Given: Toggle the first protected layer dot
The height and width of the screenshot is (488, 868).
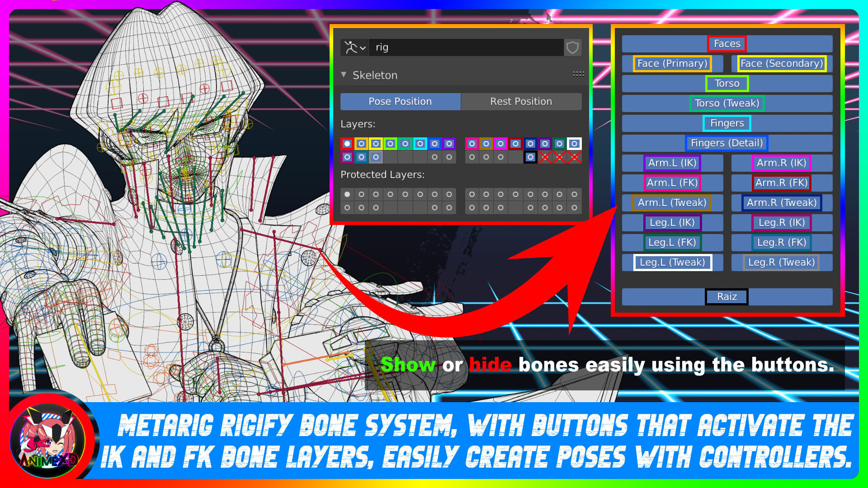Looking at the screenshot, I should (347, 194).
